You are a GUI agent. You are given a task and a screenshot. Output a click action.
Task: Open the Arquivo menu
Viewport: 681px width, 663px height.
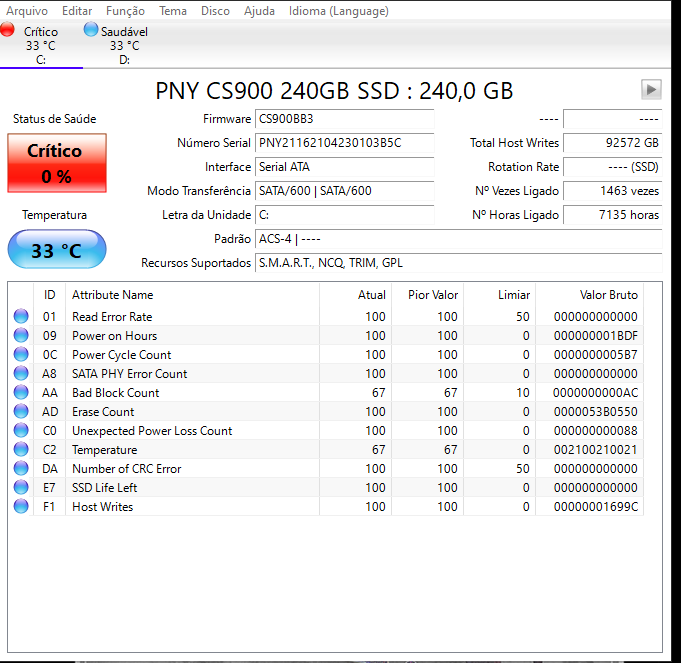coord(27,11)
